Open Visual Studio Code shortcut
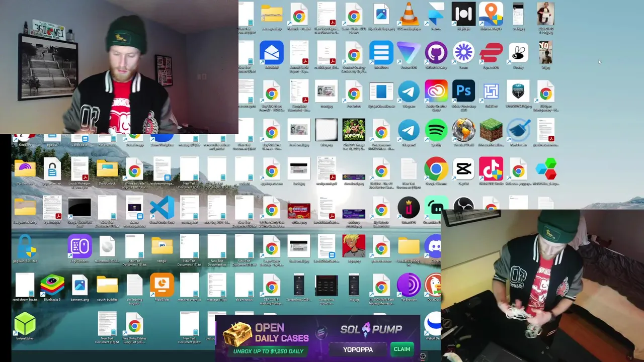This screenshot has height=362, width=644. pos(162,208)
